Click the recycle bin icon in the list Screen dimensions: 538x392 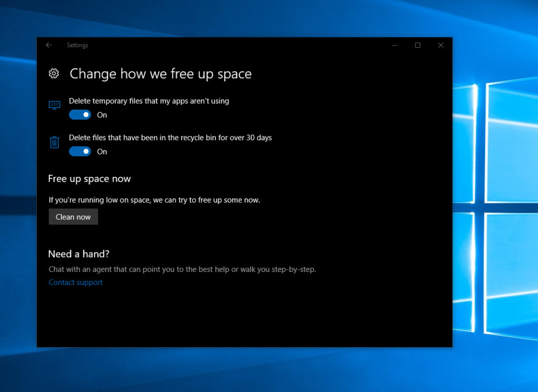54,142
